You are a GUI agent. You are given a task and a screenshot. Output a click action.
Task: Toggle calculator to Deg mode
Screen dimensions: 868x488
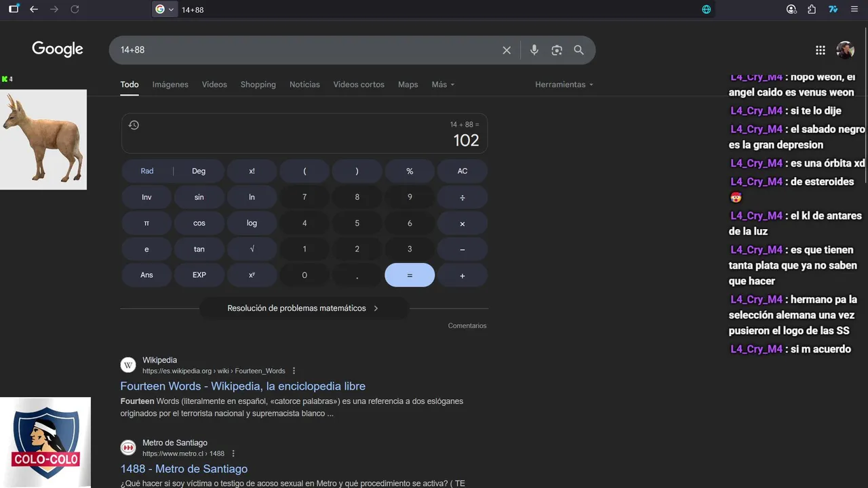[x=199, y=171]
